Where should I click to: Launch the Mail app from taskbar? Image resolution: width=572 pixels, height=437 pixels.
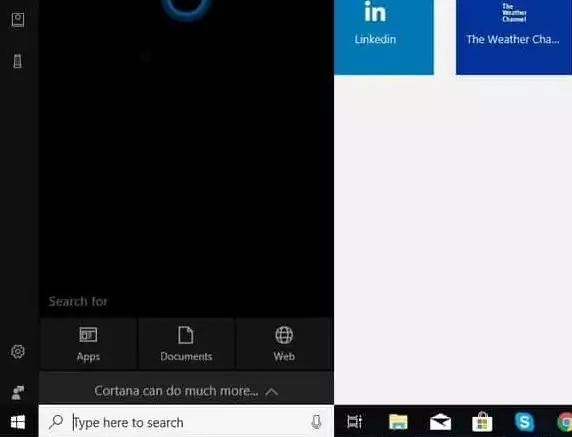[440, 422]
